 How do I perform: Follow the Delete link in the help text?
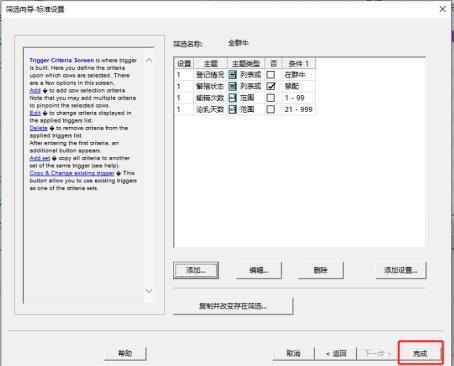pyautogui.click(x=38, y=128)
